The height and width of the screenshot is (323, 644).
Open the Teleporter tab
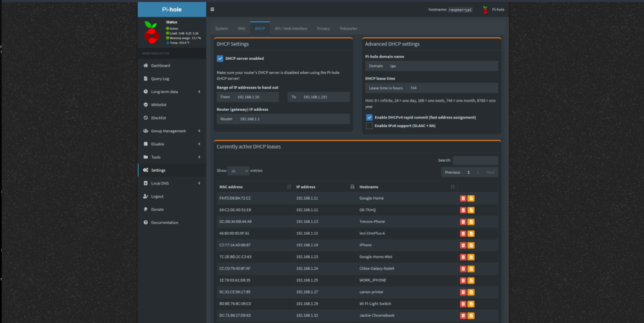point(348,28)
